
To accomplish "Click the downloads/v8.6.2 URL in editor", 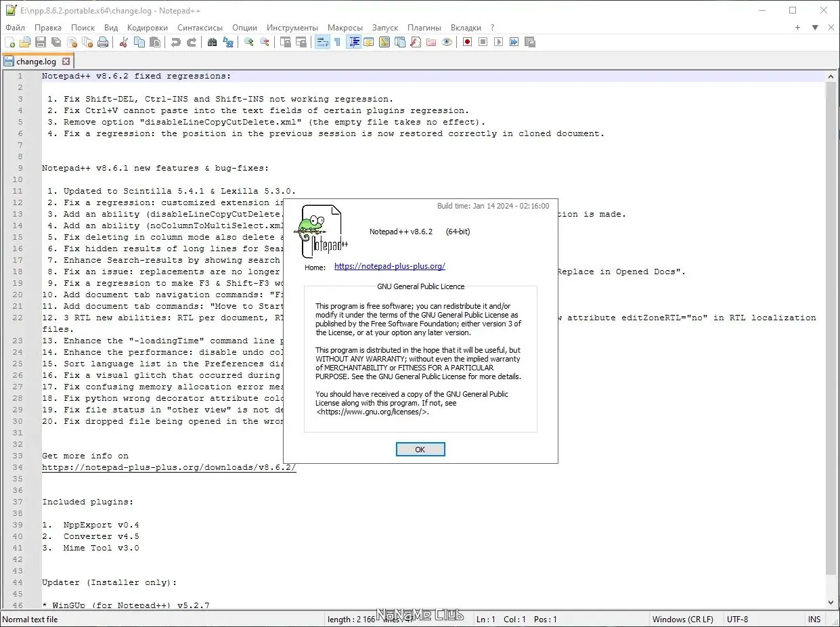I will click(169, 467).
